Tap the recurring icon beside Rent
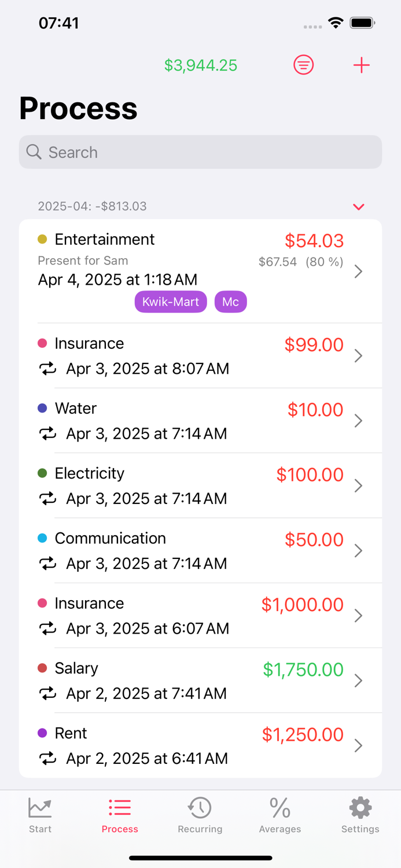Image resolution: width=401 pixels, height=868 pixels. point(49,758)
